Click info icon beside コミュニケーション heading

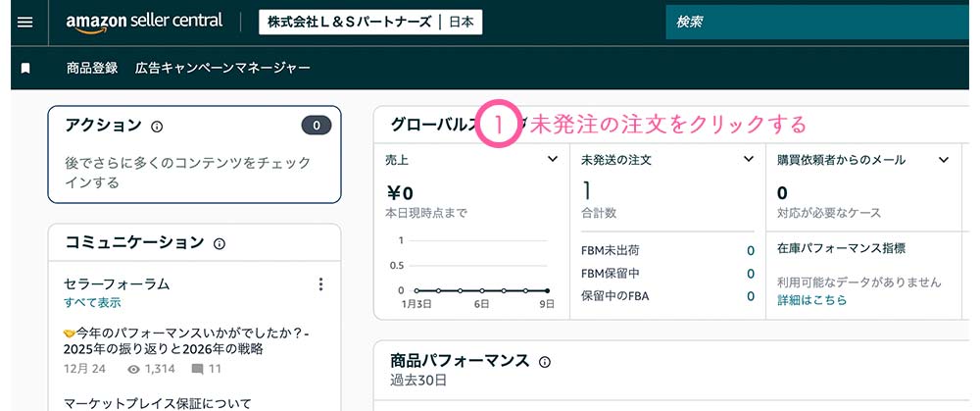[220, 243]
